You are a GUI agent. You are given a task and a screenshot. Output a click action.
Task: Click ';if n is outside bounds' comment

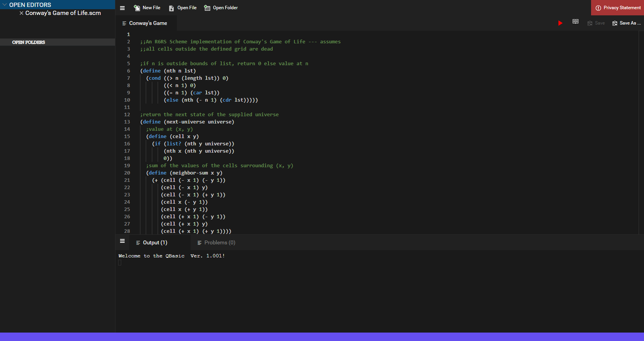(x=224, y=64)
